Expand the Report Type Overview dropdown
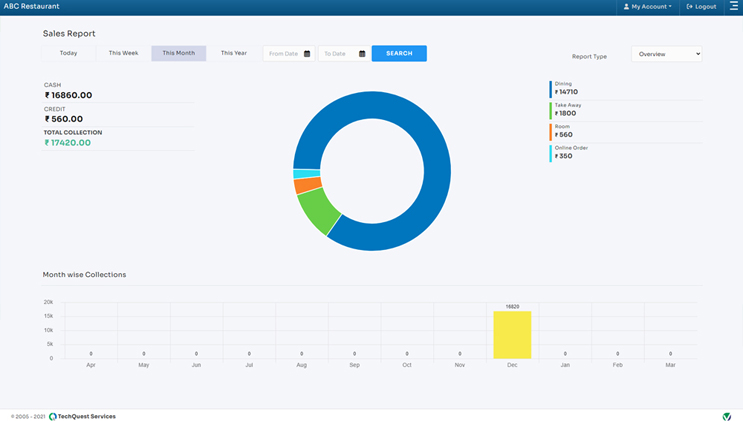This screenshot has height=421, width=743. 667,54
